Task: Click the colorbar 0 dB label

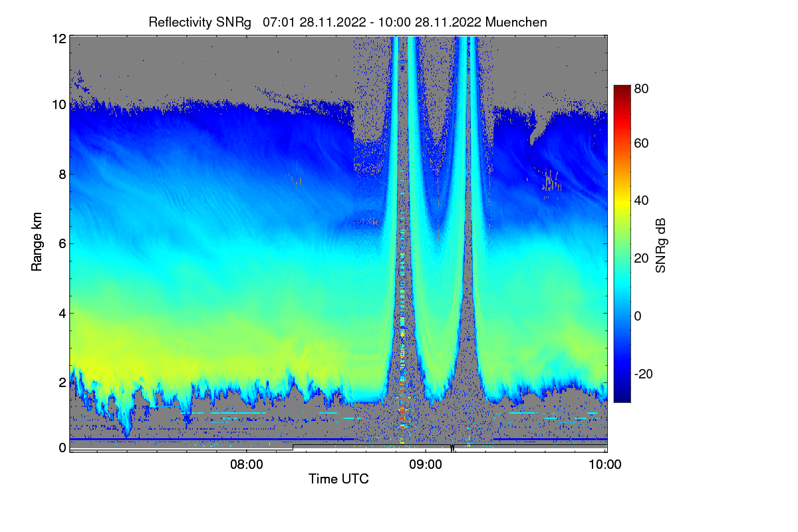Action: [x=638, y=317]
